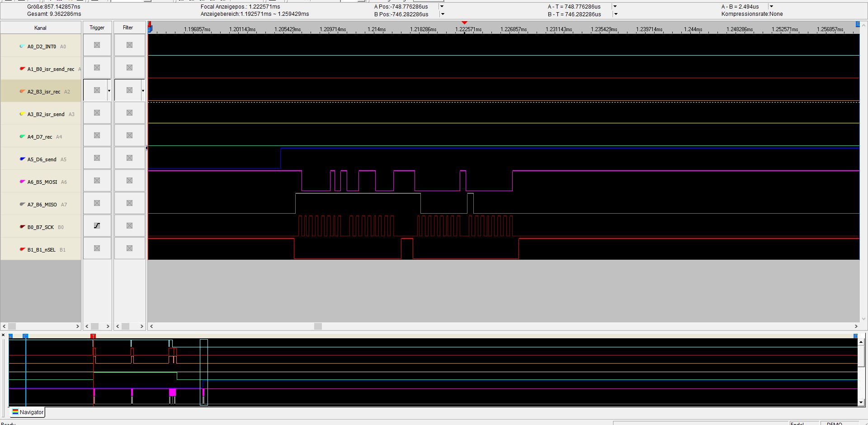868x425 pixels.
Task: Click Trigger pane right scroll arrow
Action: 108,326
